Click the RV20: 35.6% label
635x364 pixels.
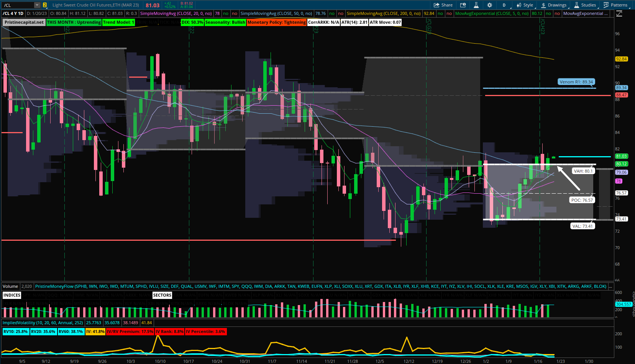pos(43,331)
